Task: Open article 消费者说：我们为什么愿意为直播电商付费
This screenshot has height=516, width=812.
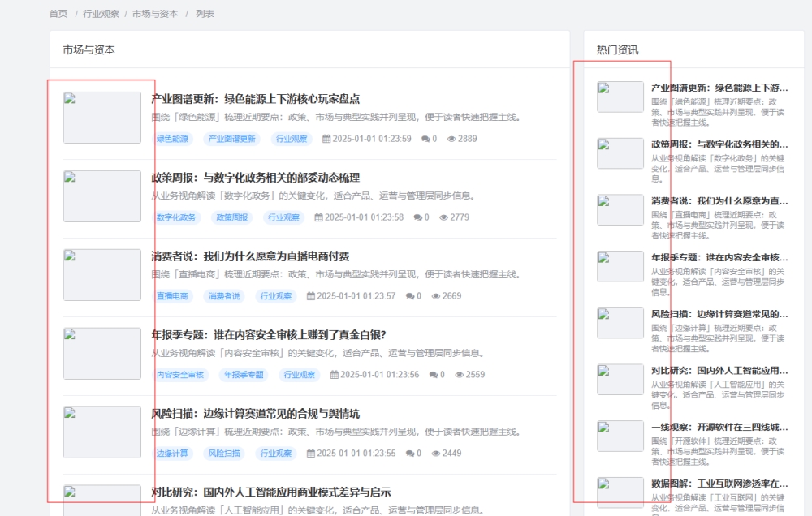Action: click(x=250, y=256)
